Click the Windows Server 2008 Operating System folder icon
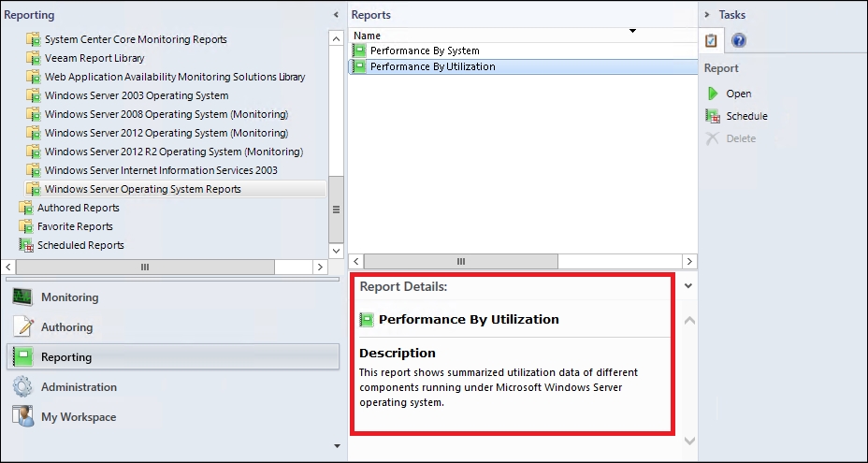Viewport: 868px width, 463px height. point(34,115)
